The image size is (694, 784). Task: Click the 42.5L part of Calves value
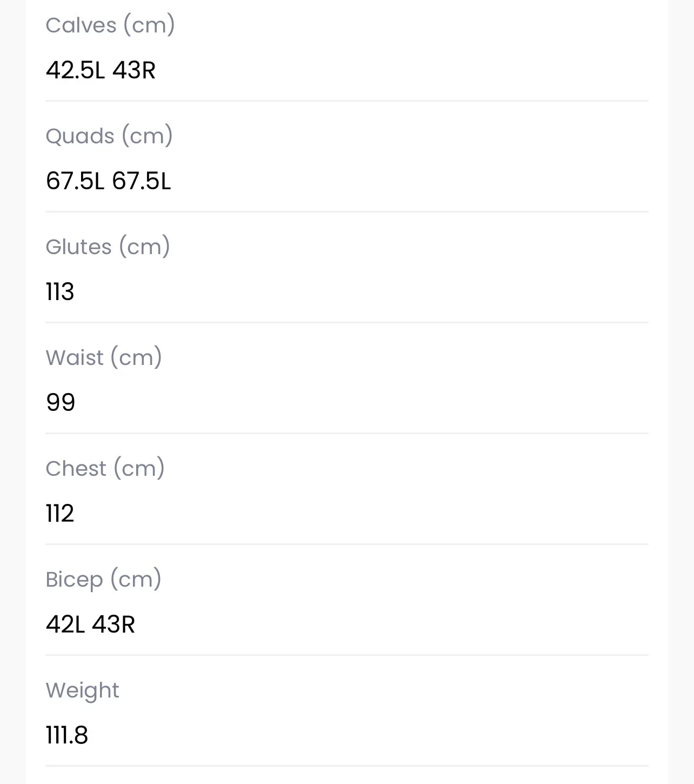click(x=76, y=70)
